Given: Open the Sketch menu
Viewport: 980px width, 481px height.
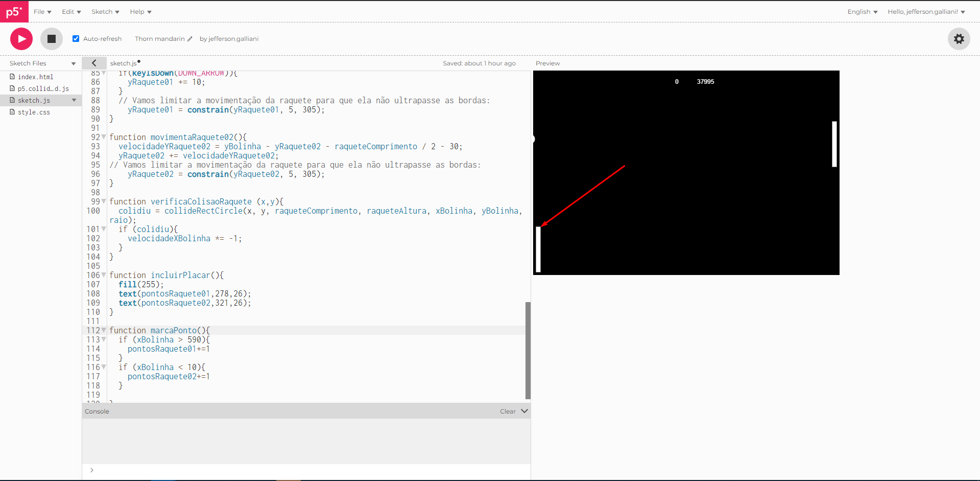Looking at the screenshot, I should click(105, 12).
